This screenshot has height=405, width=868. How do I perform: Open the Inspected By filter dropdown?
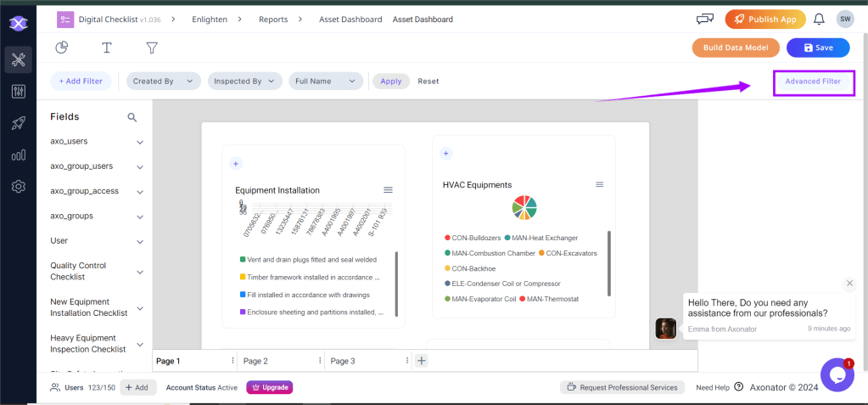tap(244, 82)
